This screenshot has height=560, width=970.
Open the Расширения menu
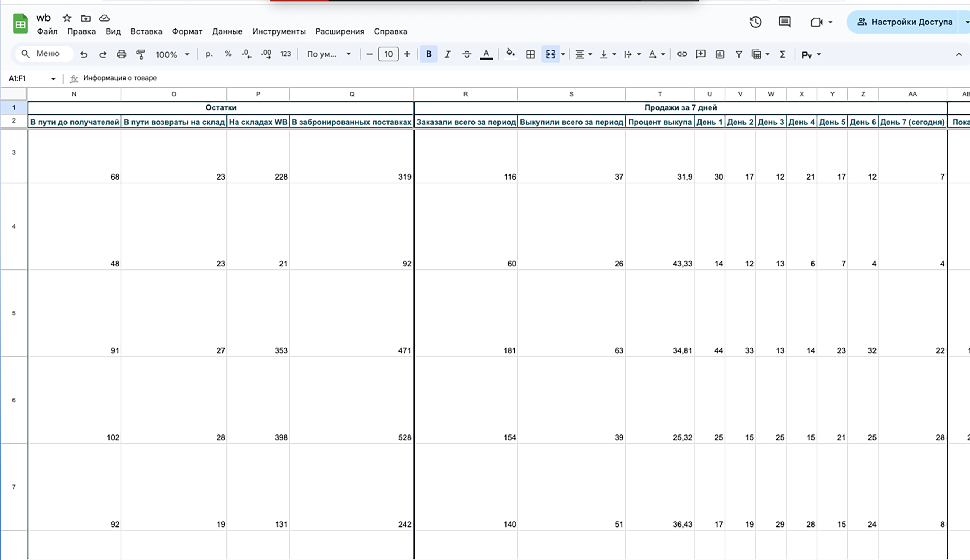pos(339,31)
